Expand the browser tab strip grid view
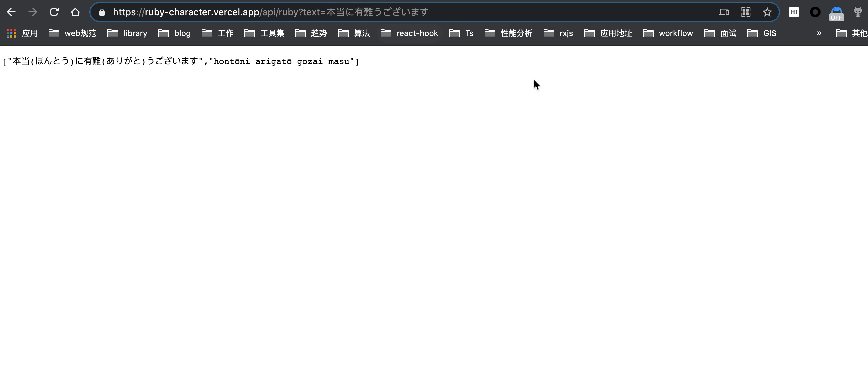This screenshot has width=868, height=367. [x=746, y=12]
